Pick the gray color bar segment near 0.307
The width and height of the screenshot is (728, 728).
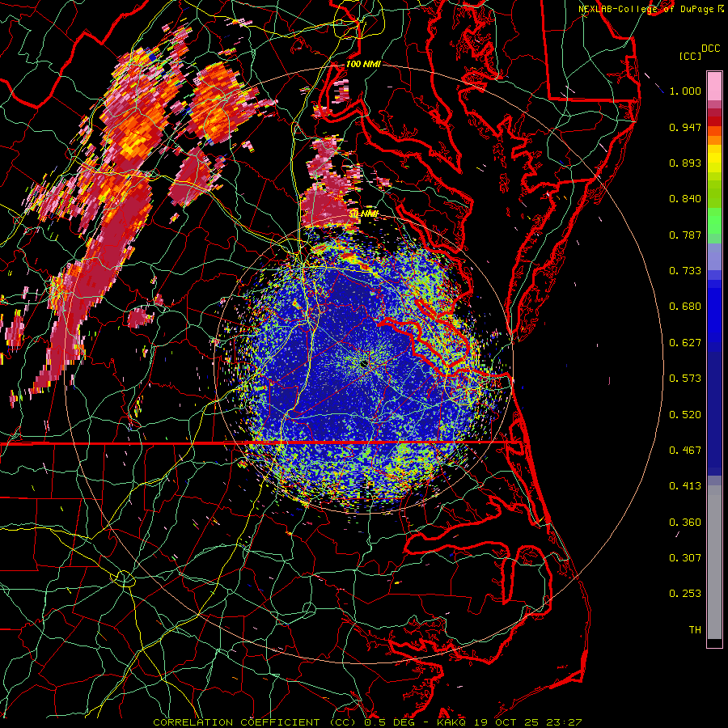pyautogui.click(x=714, y=562)
